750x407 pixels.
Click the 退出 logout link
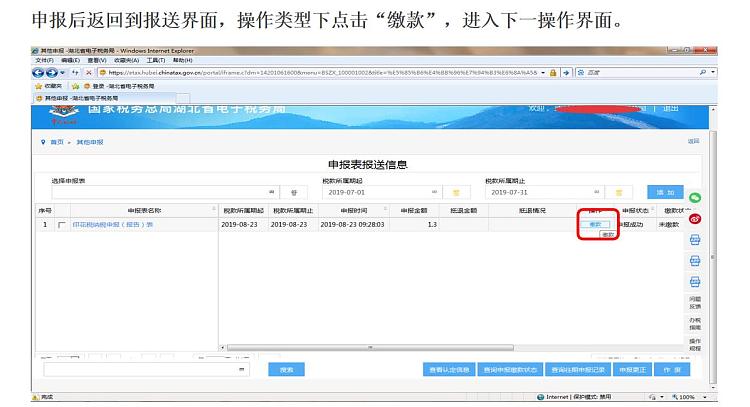(670, 109)
